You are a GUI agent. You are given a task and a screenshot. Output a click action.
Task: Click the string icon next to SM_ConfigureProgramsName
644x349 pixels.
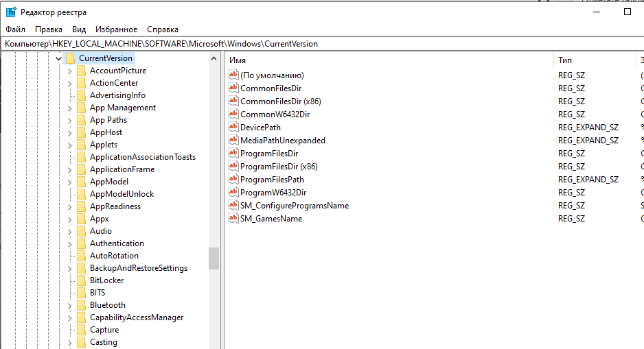click(x=233, y=205)
